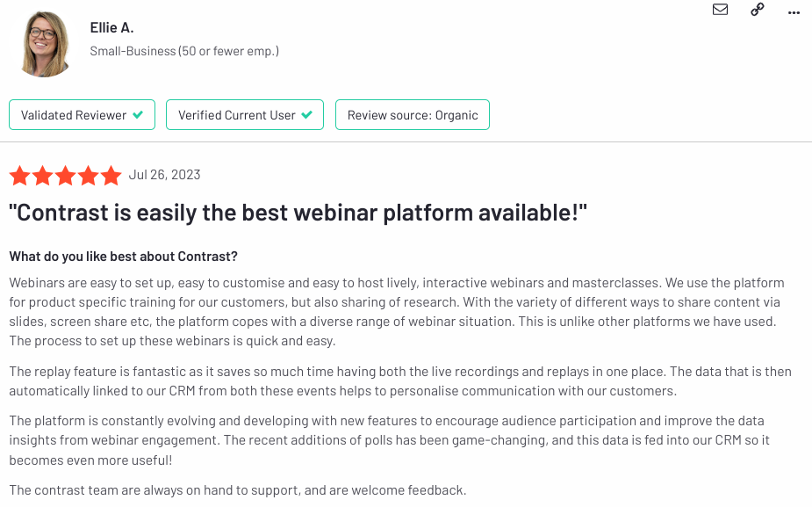The image size is (812, 507).
Task: Click 'What do you like best about Contrast?' heading
Action: point(123,256)
